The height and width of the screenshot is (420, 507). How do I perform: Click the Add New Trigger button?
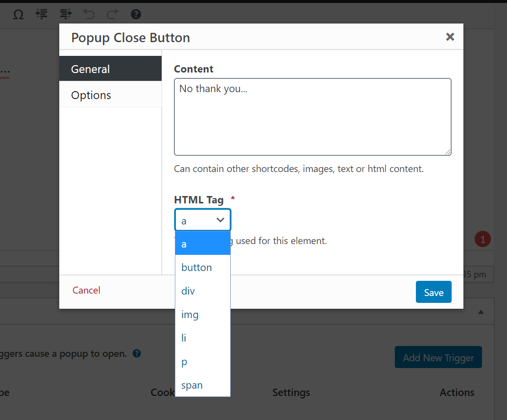point(438,357)
